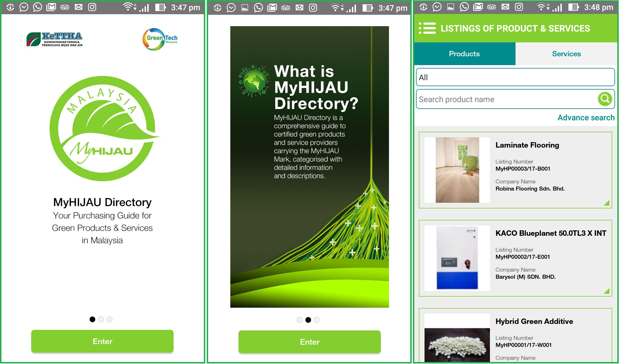Expand the KACO Blueplanet card corner arrow

[606, 291]
